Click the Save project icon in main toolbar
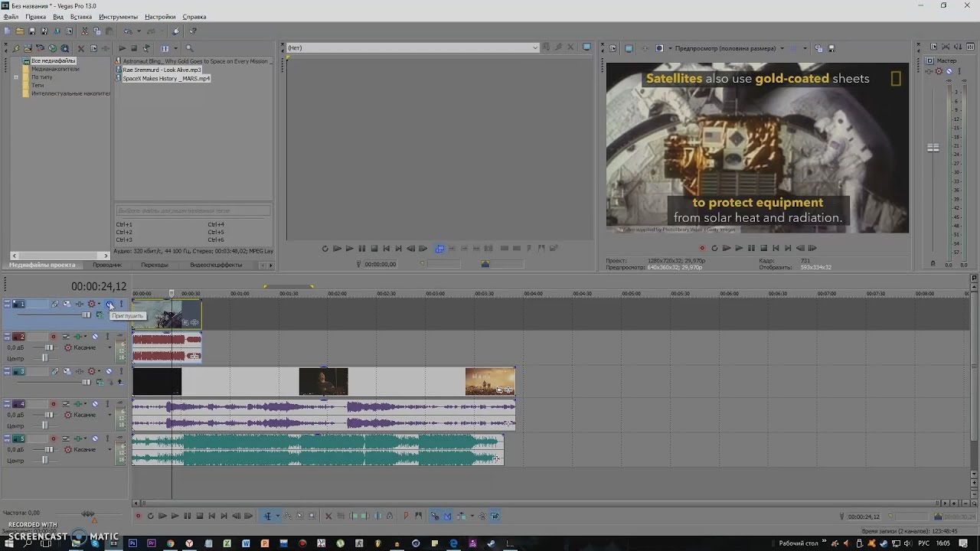980x551 pixels. pyautogui.click(x=32, y=31)
